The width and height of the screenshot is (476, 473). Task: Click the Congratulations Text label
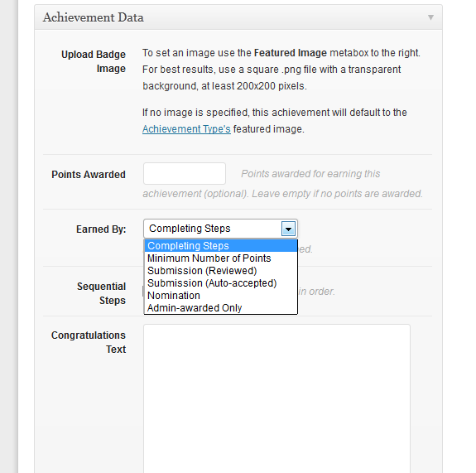[89, 342]
